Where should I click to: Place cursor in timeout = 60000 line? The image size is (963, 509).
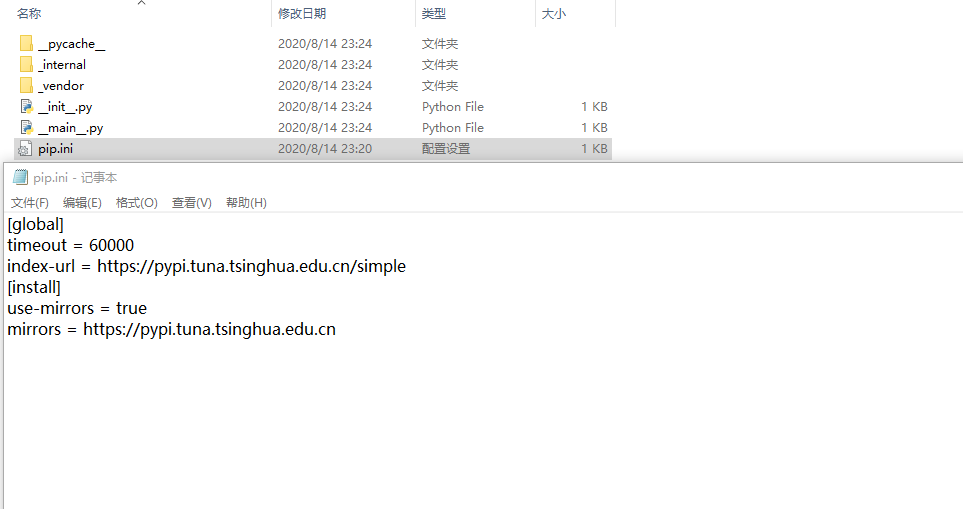71,245
